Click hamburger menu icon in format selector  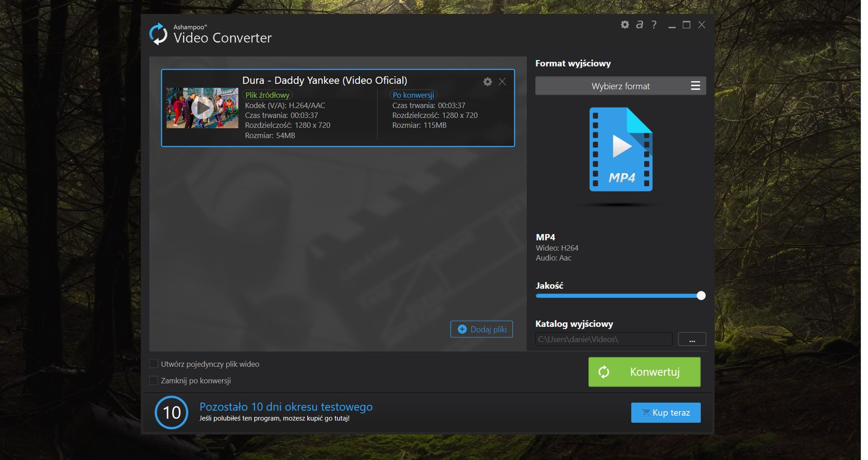[695, 86]
